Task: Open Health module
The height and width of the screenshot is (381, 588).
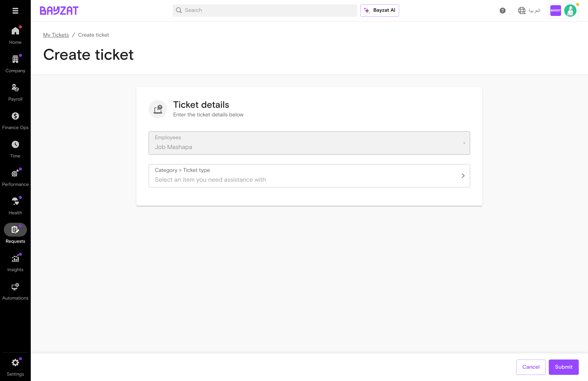Action: tap(15, 205)
